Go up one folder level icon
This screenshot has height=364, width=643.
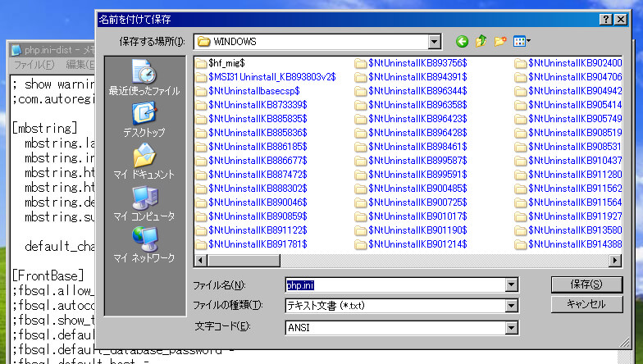[x=481, y=41]
